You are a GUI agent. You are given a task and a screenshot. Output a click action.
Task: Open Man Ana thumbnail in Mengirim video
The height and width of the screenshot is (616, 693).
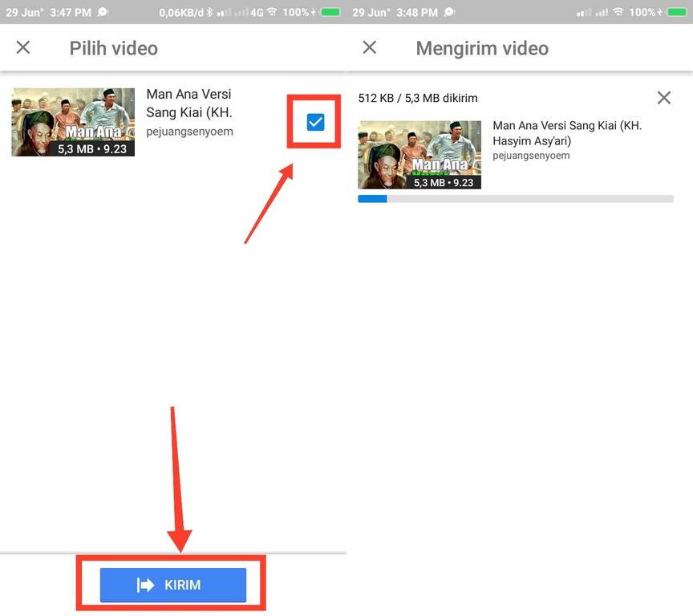point(419,155)
